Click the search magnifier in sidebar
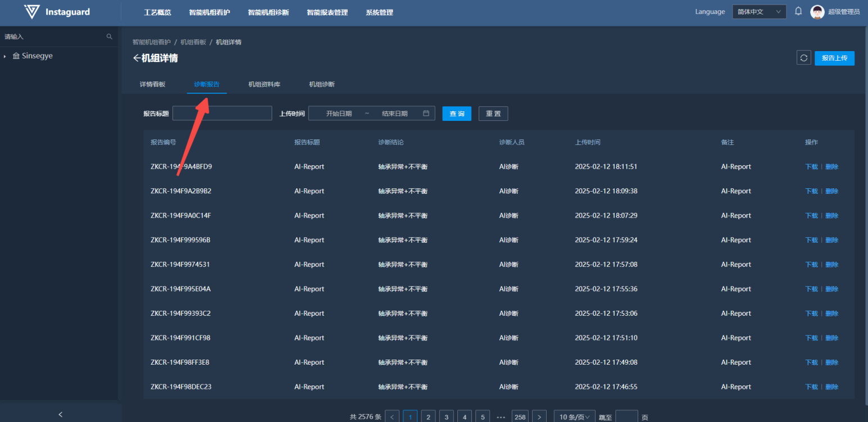This screenshot has width=868, height=422. coord(110,37)
